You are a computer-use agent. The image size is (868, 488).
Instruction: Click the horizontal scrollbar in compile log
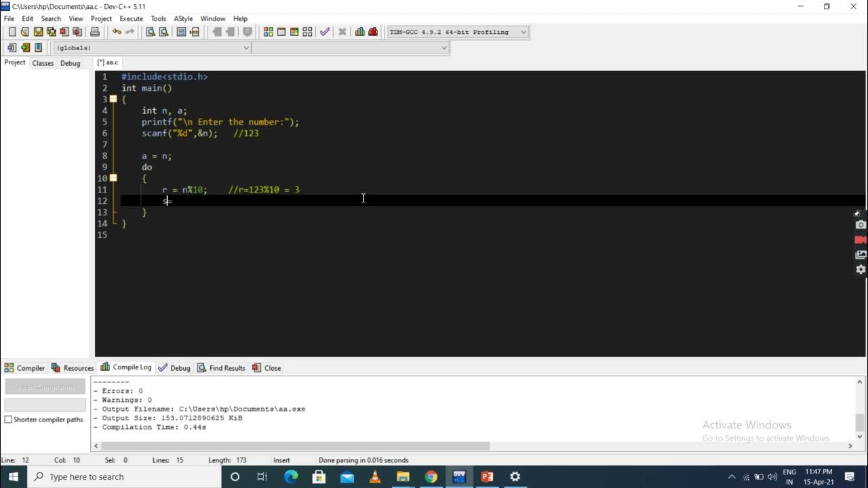[296, 446]
